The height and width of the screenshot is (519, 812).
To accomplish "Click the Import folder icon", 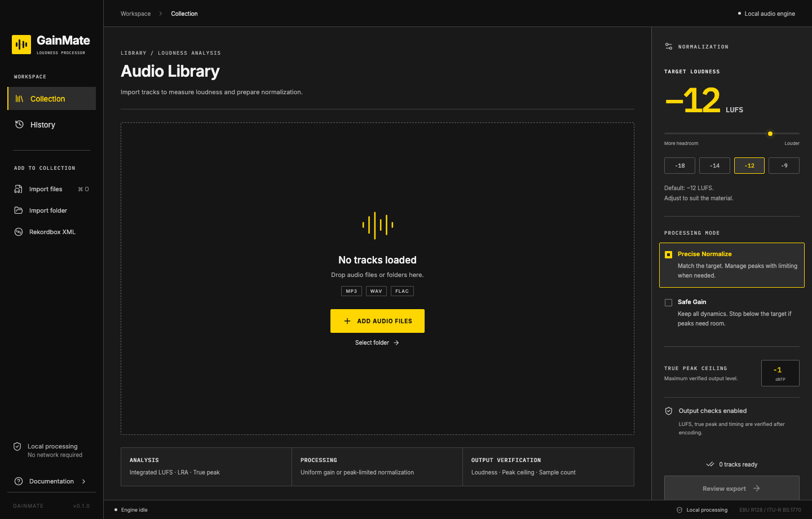I will pyautogui.click(x=19, y=210).
